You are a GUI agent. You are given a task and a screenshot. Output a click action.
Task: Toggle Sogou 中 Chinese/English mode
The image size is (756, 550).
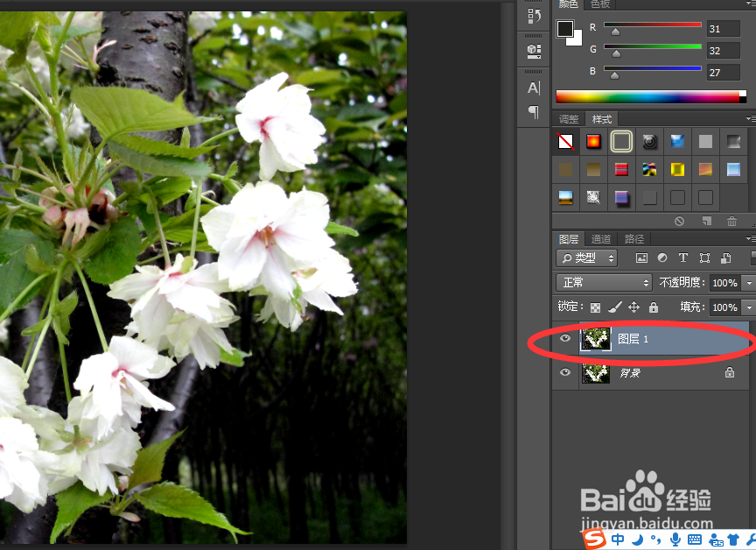tap(618, 539)
